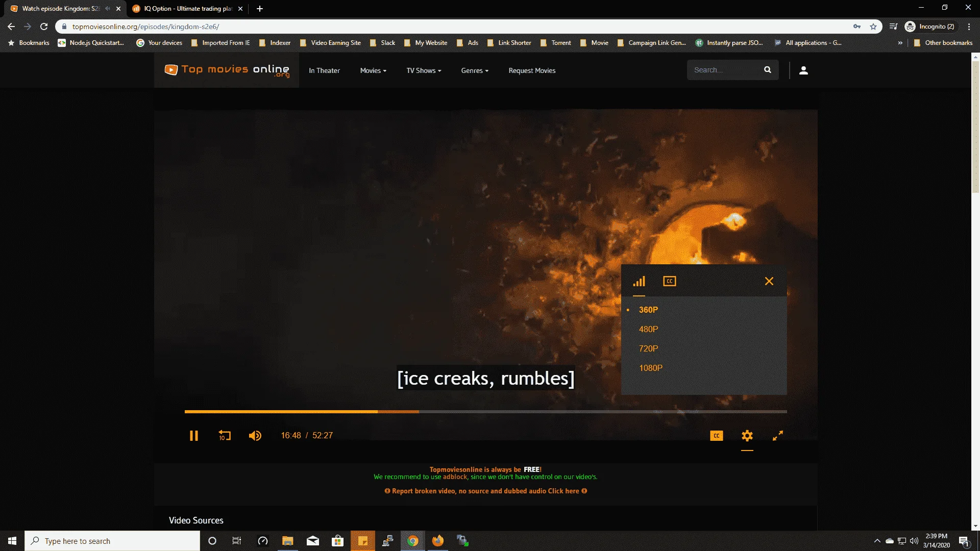Open Instantly parse JSON bookmark

(x=729, y=43)
